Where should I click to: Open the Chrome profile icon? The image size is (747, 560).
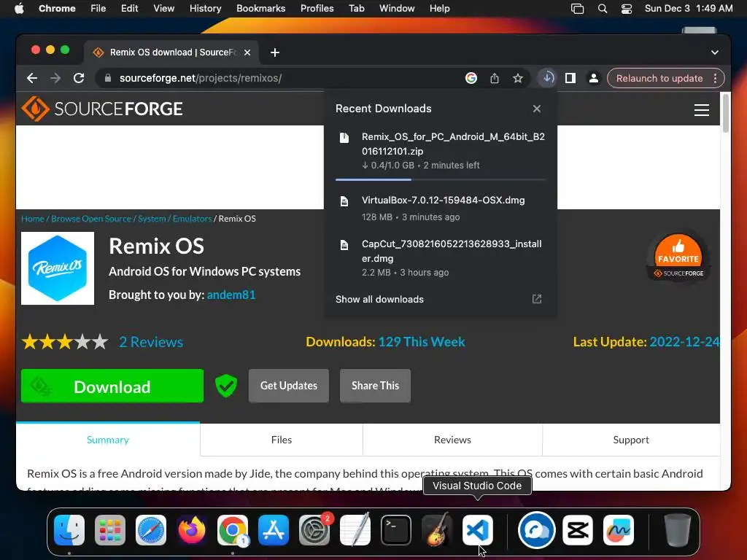click(594, 78)
